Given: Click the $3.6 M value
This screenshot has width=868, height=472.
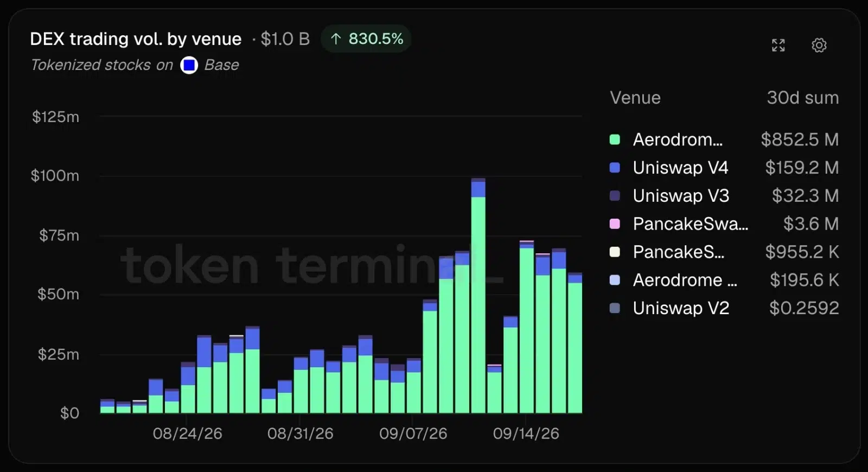Looking at the screenshot, I should pyautogui.click(x=811, y=224).
